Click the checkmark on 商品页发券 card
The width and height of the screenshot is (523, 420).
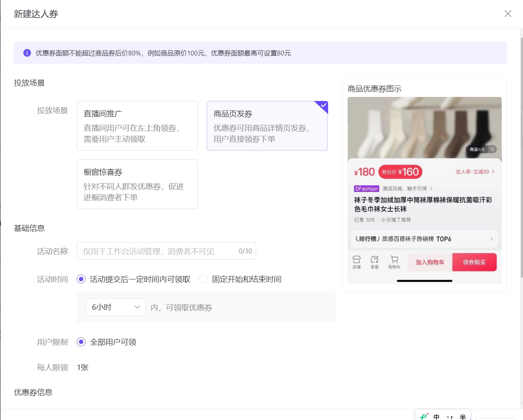click(323, 106)
